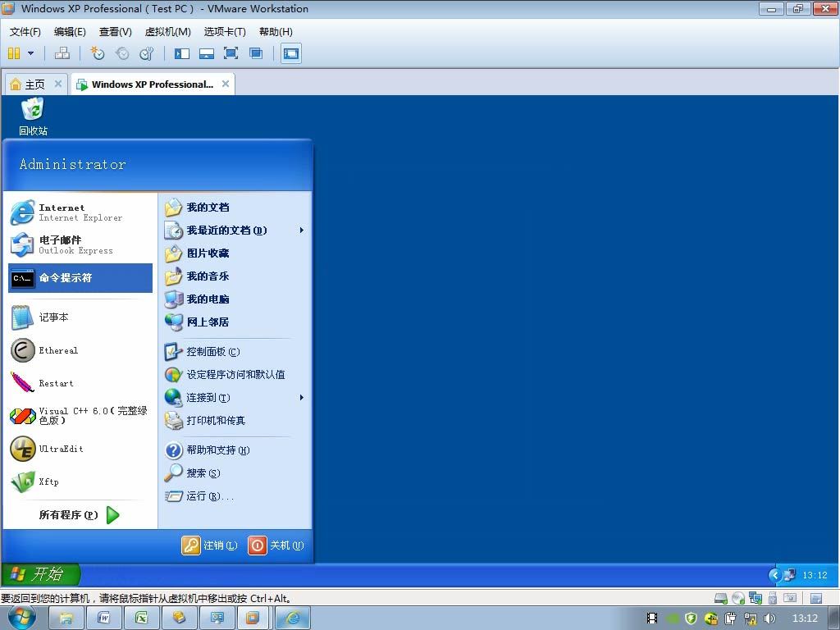Take a snapshot with the clock-plus icon
The image size is (840, 630).
tap(98, 53)
